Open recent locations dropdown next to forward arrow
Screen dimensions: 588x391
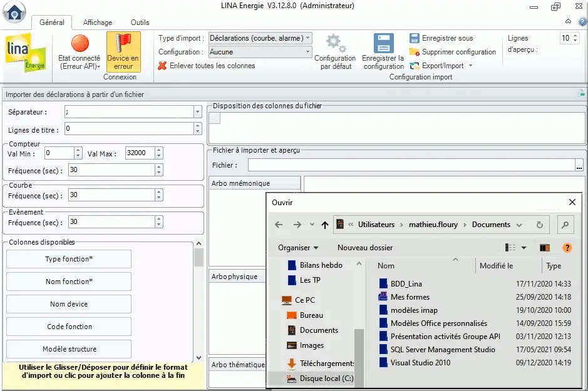[312, 225]
